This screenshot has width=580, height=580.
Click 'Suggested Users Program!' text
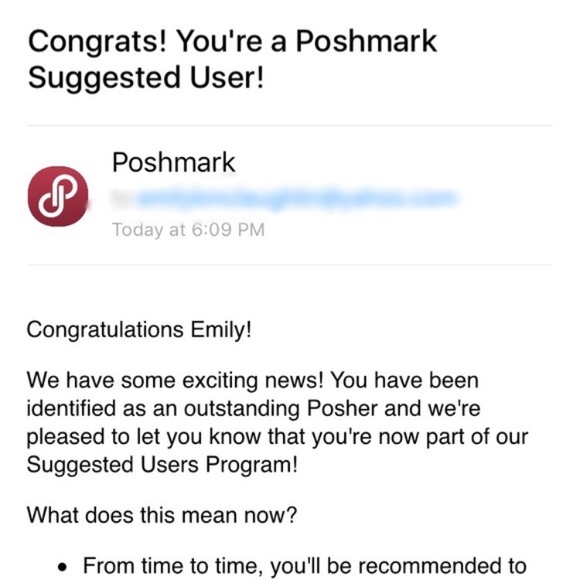162,465
